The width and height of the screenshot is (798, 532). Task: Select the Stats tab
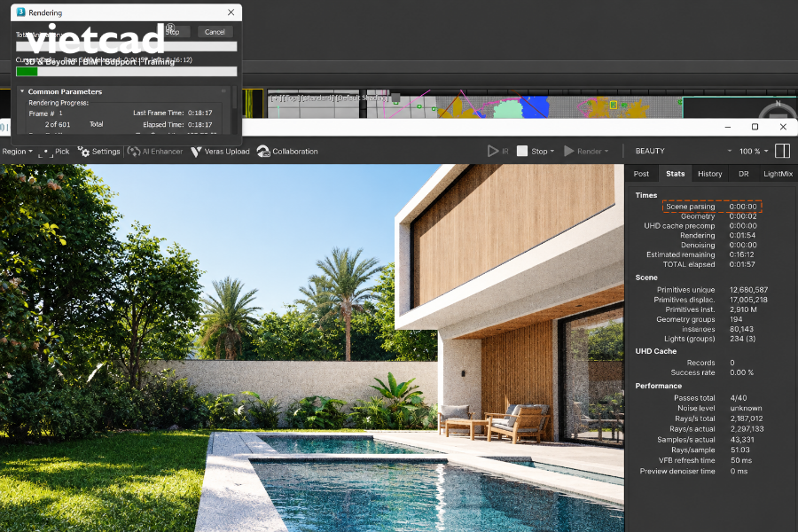676,174
